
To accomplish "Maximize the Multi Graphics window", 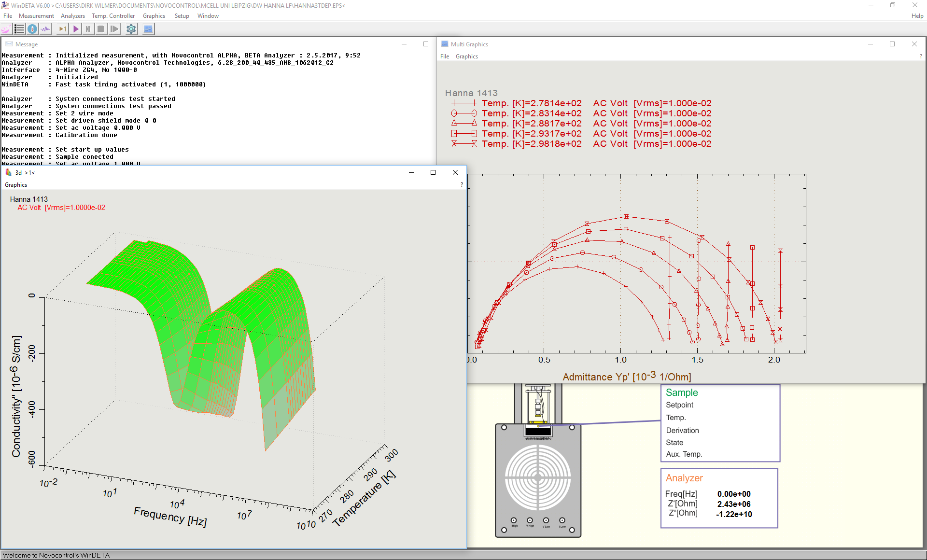I will 892,44.
